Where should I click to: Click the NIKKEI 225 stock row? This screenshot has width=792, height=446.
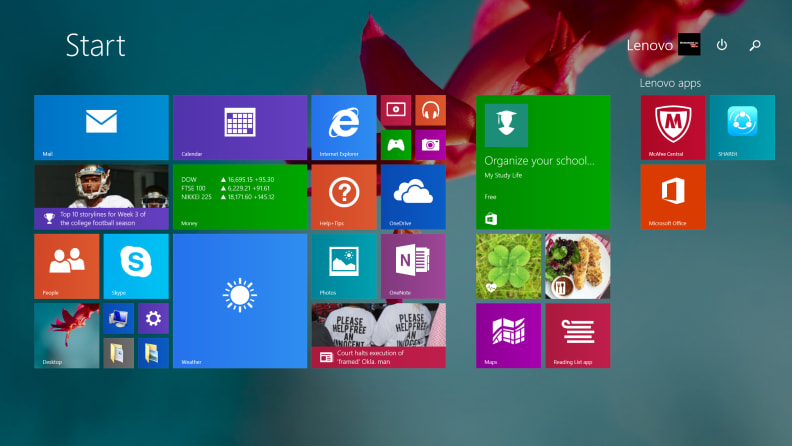tap(228, 197)
